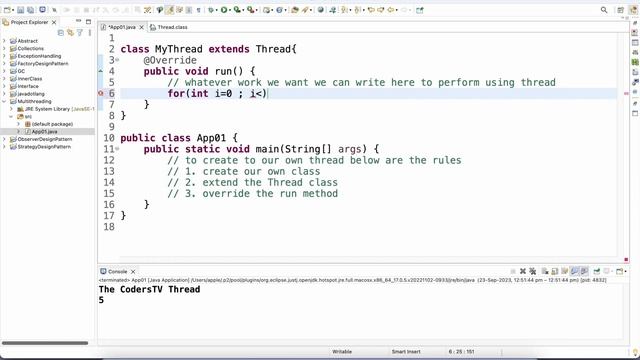The width and height of the screenshot is (640, 360).
Task: Collapse the Multithreading project
Action: pos(4,101)
